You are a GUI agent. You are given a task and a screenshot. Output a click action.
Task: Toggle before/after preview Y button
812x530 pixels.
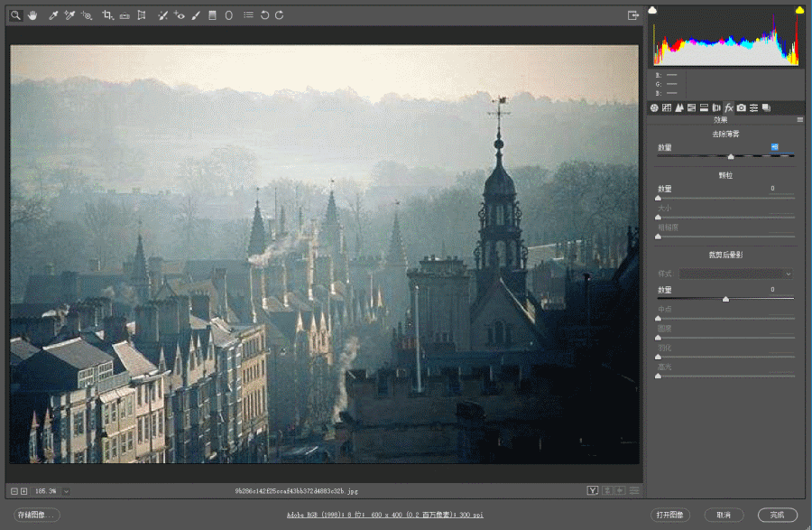pos(593,490)
